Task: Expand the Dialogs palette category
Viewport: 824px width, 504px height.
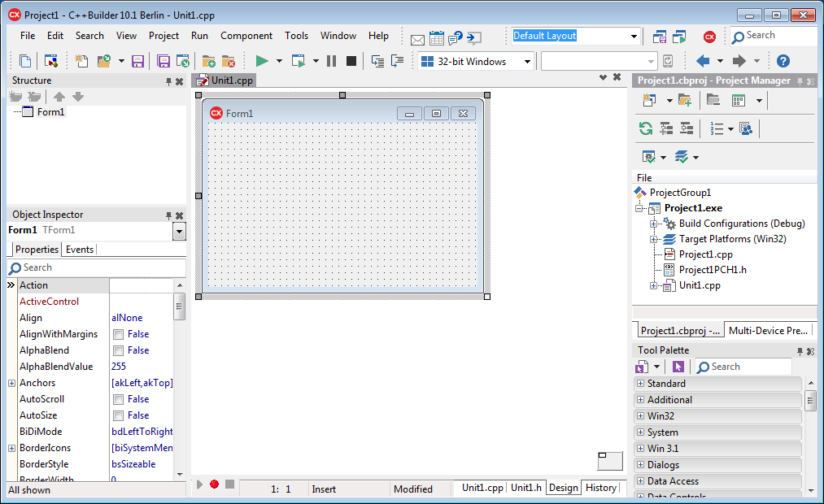Action: click(640, 465)
